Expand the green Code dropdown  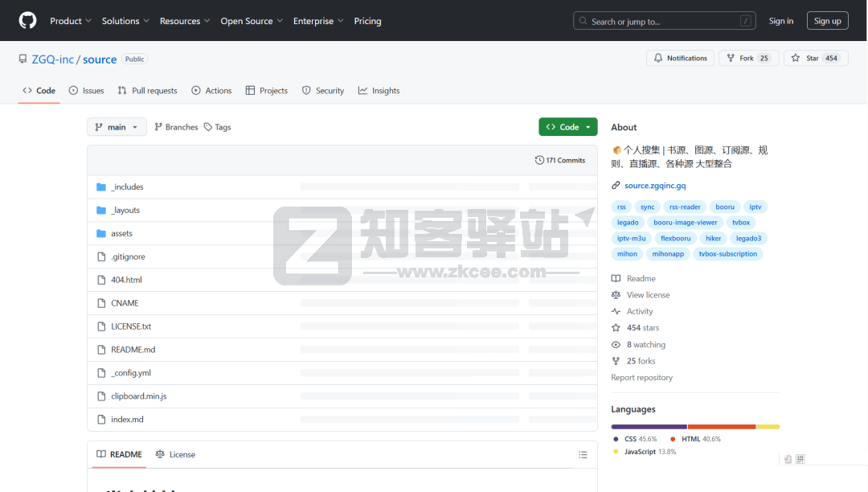click(x=567, y=127)
